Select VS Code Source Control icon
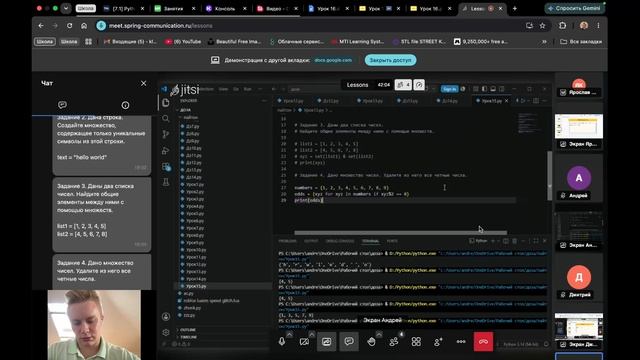Image resolution: width=640 pixels, height=360 pixels. (x=166, y=134)
